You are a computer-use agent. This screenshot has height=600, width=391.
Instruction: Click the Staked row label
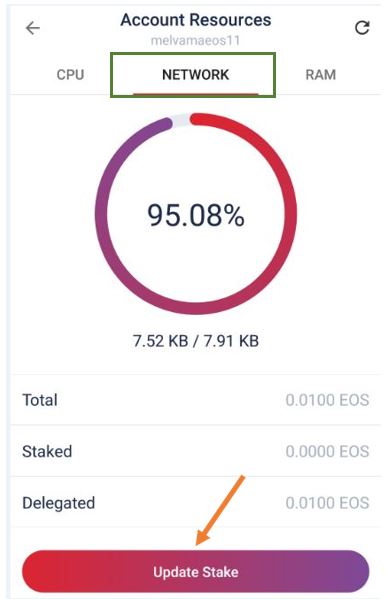click(47, 451)
